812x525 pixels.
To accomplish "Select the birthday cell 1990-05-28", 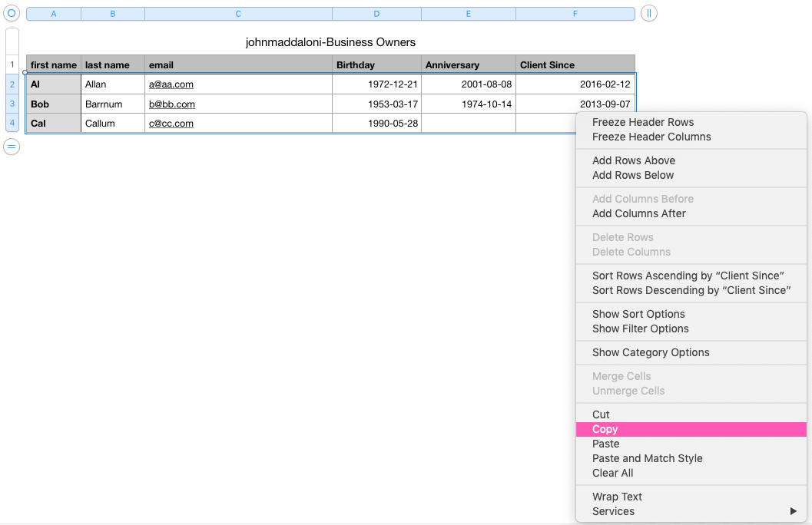I will 376,123.
